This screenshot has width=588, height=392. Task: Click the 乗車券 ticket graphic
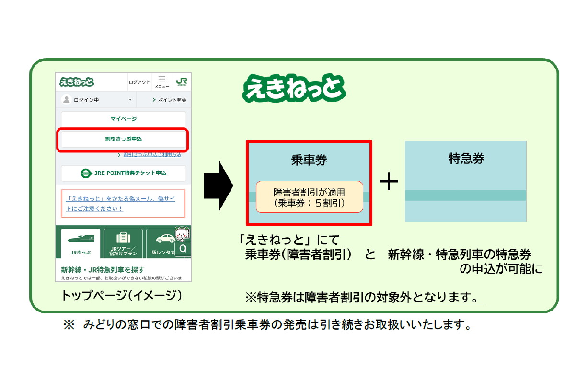pyautogui.click(x=309, y=182)
